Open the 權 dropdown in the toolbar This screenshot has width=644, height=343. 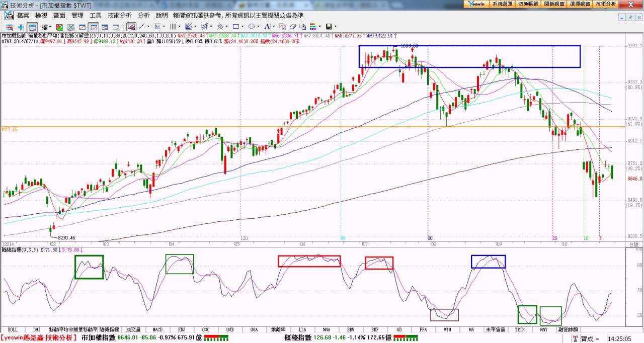coord(46,27)
